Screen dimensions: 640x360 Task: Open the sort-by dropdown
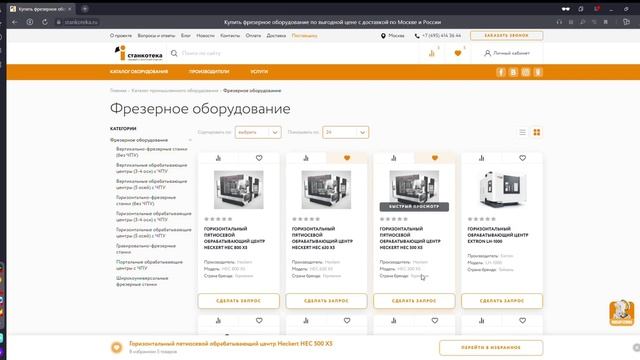pos(258,132)
